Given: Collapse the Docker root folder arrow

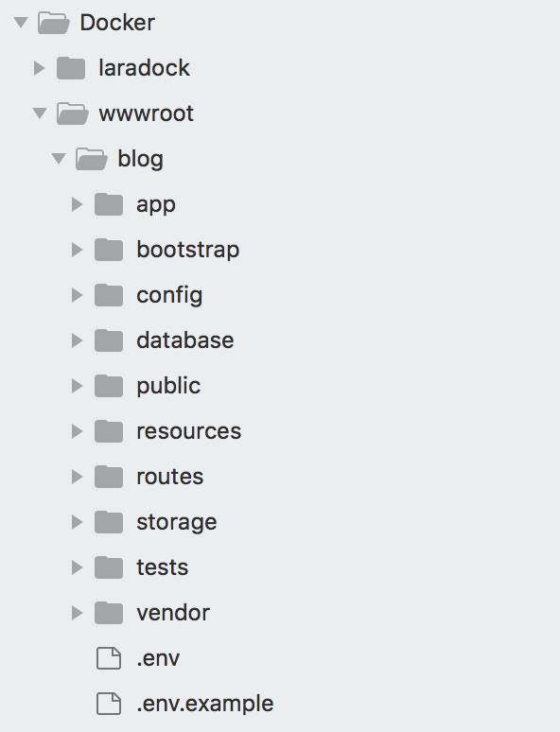Looking at the screenshot, I should coord(21,22).
